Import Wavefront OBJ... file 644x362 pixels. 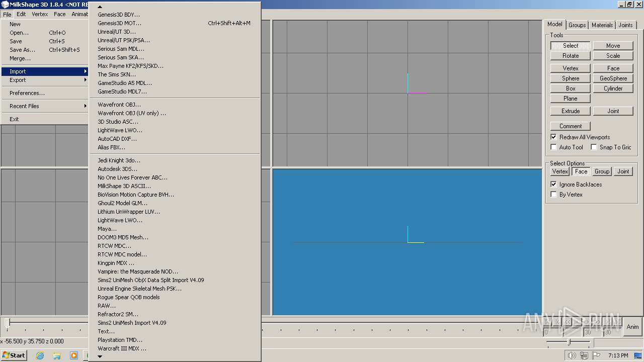coord(175,105)
